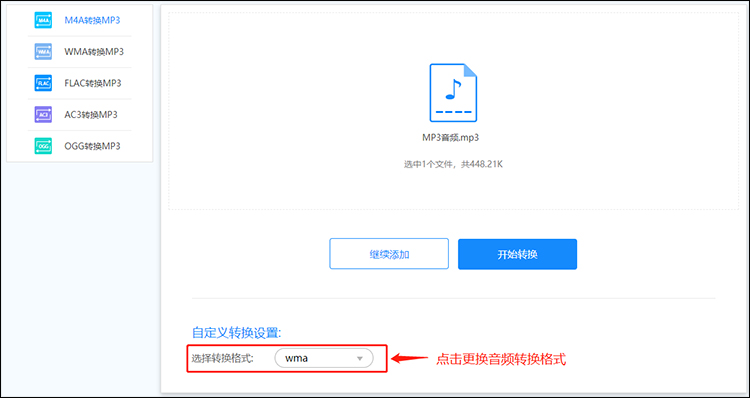Click the AC3 to MP3 icon
Viewport: 750px width, 398px height.
(43, 115)
